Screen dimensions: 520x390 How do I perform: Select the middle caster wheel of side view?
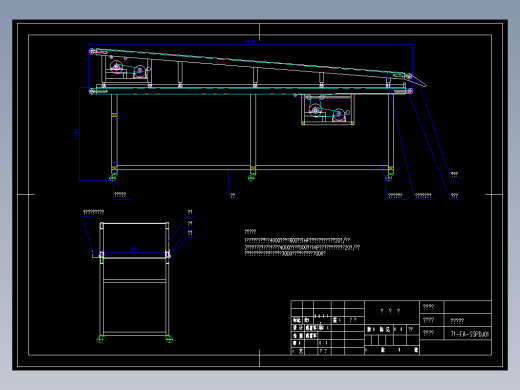(252, 178)
